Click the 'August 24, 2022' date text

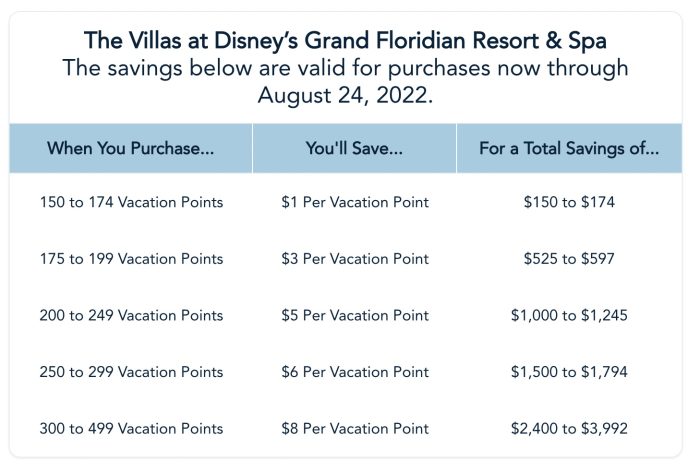coord(345,95)
